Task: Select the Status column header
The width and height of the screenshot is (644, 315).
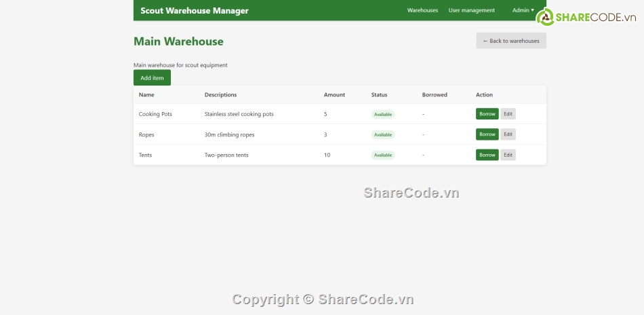Action: click(379, 95)
